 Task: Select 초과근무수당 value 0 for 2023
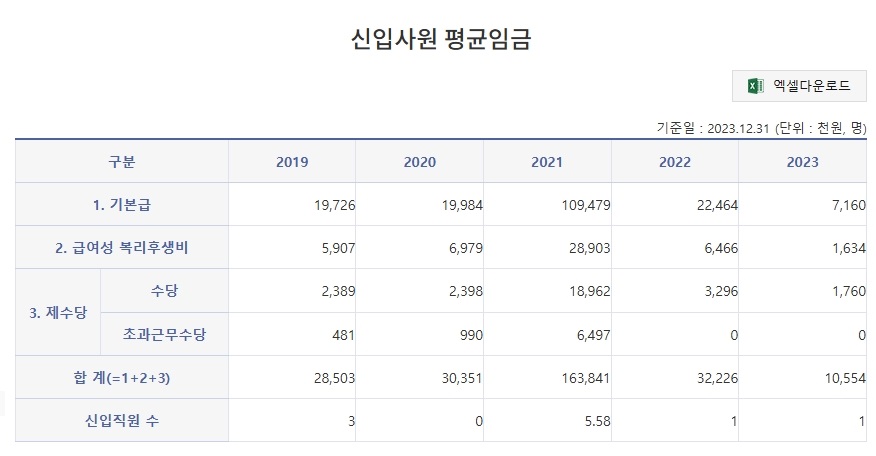tap(862, 335)
